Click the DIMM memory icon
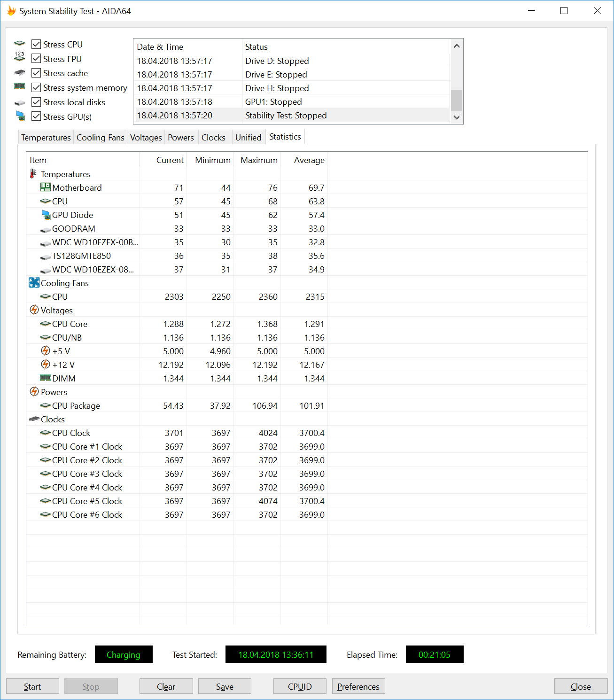 (x=45, y=378)
